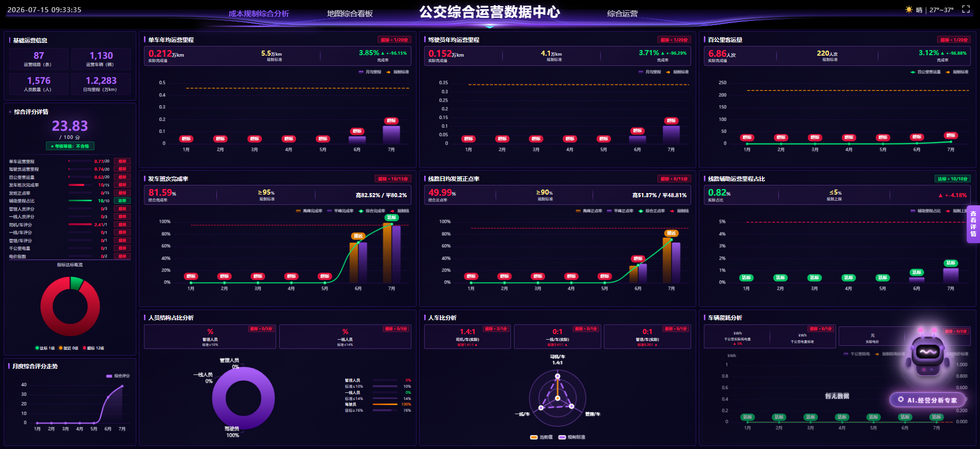Toggle fullscreen mode icon
Viewport: 980px width, 449px height.
966,9
